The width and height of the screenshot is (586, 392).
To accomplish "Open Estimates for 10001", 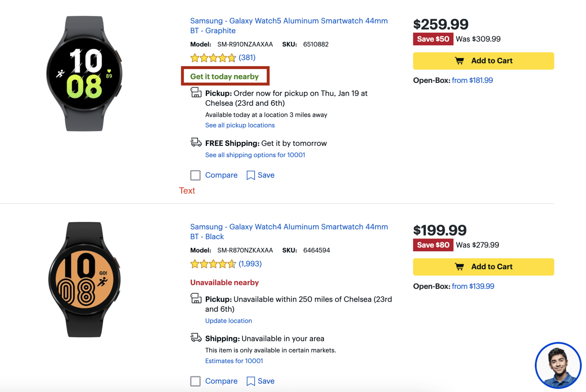I will pyautogui.click(x=234, y=361).
